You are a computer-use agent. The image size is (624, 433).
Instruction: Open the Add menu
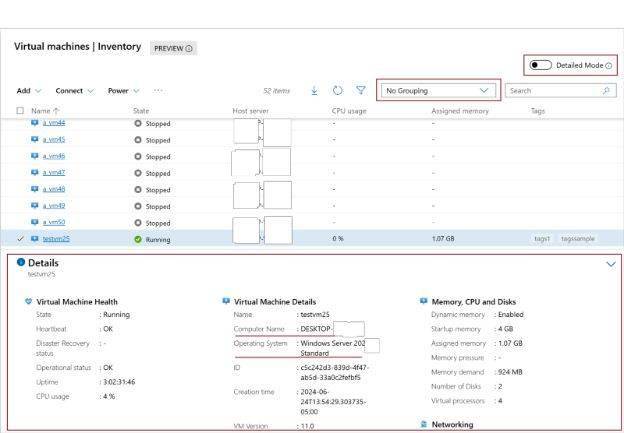28,91
